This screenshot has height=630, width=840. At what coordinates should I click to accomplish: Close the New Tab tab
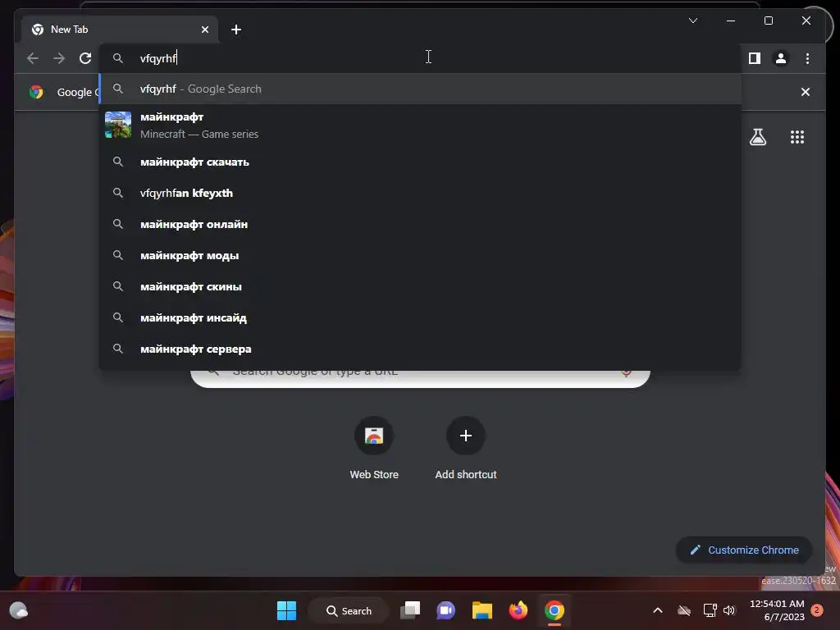tap(204, 30)
